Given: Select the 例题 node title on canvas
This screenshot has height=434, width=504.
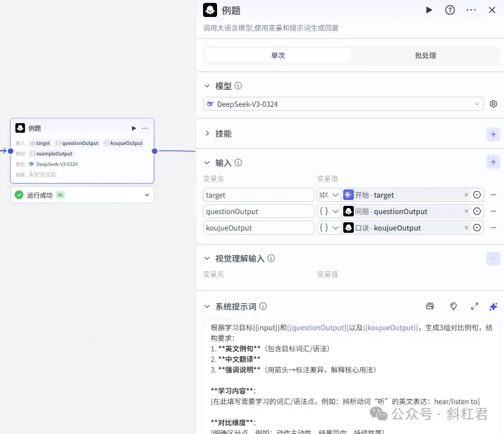Looking at the screenshot, I should tap(35, 128).
